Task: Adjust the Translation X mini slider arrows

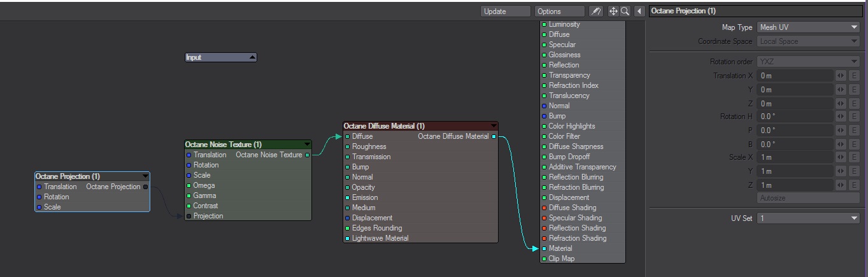Action: coord(841,76)
